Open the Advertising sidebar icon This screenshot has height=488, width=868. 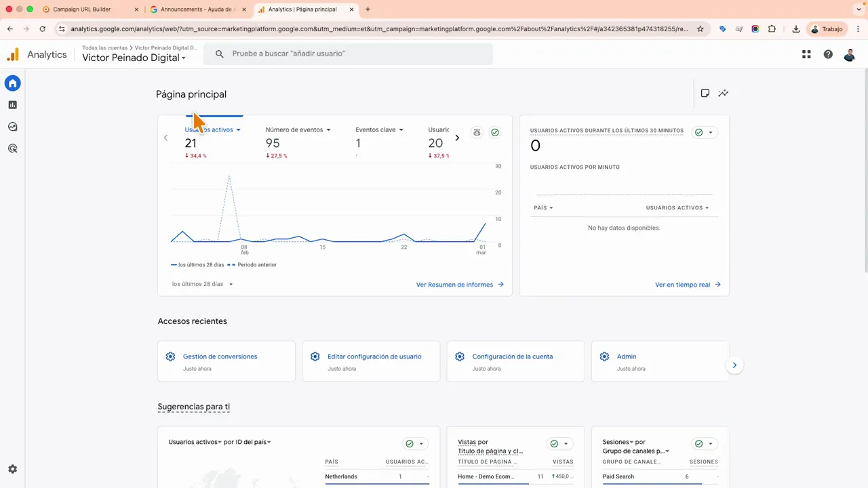(12, 148)
